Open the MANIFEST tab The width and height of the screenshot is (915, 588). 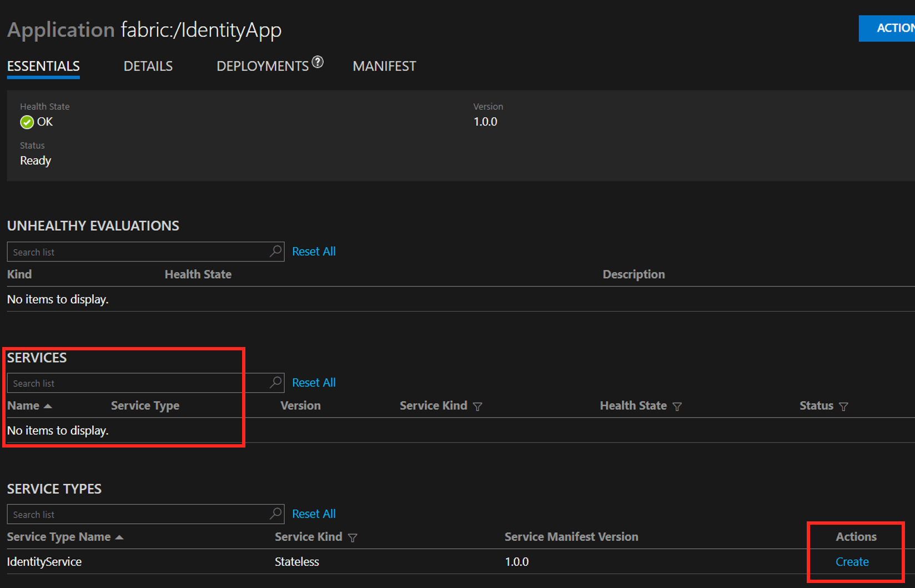click(x=384, y=66)
